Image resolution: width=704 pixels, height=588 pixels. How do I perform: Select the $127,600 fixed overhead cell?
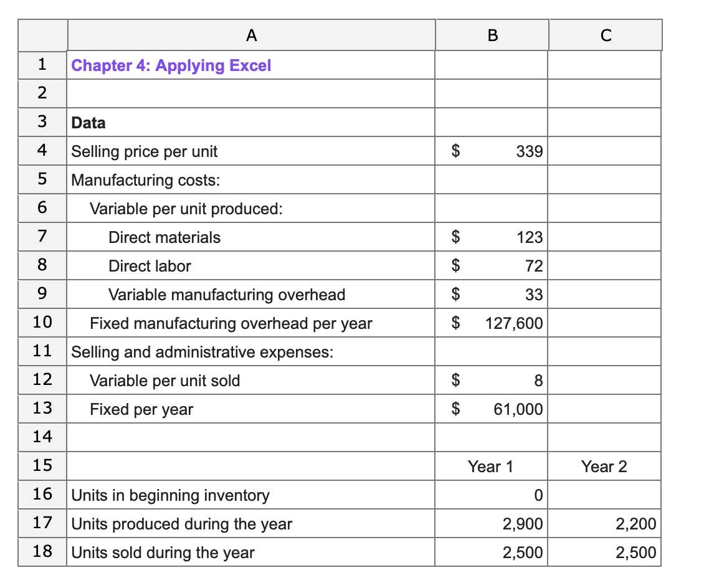tap(492, 323)
